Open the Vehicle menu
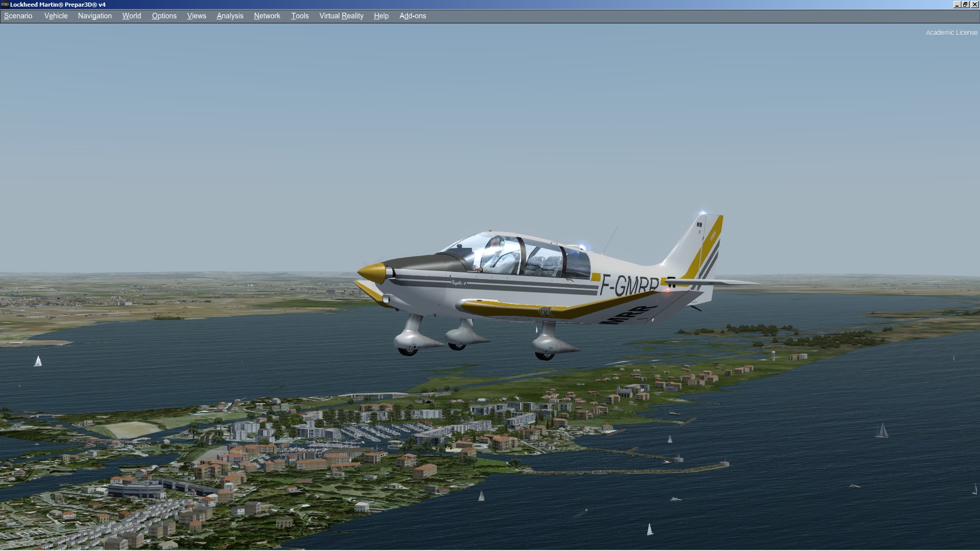 (56, 16)
